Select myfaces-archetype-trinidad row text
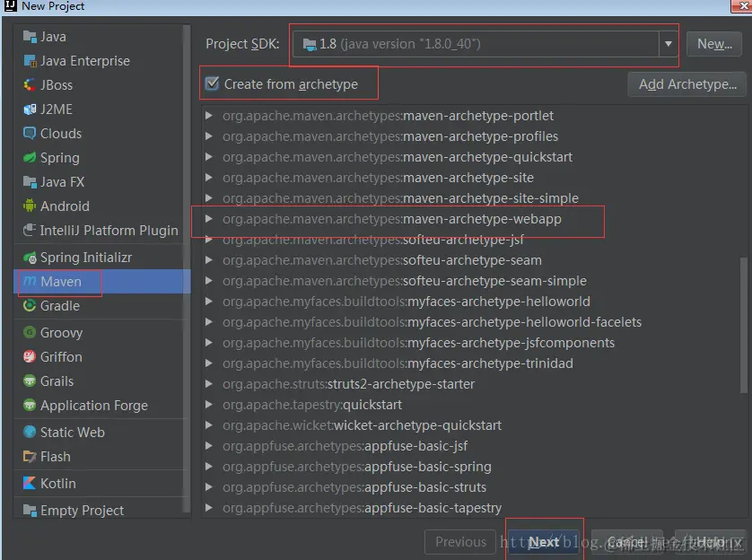 [x=398, y=363]
